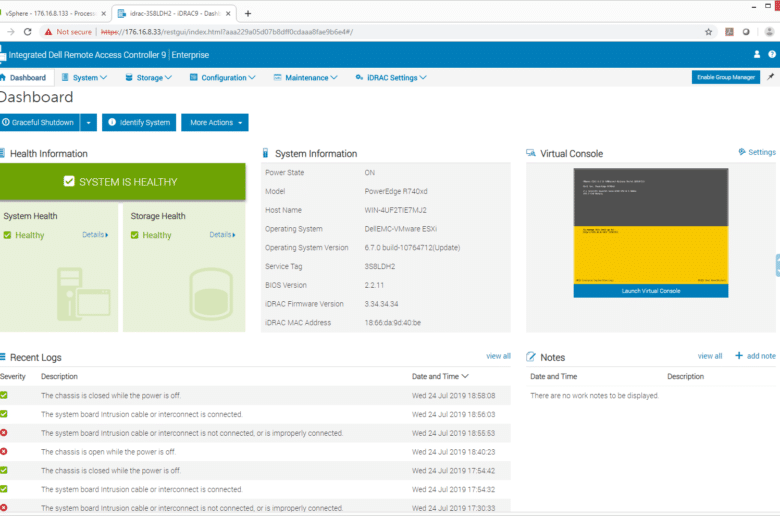This screenshot has height=516, width=780.
Task: Click the Not secure warning triangle icon
Action: (48, 32)
